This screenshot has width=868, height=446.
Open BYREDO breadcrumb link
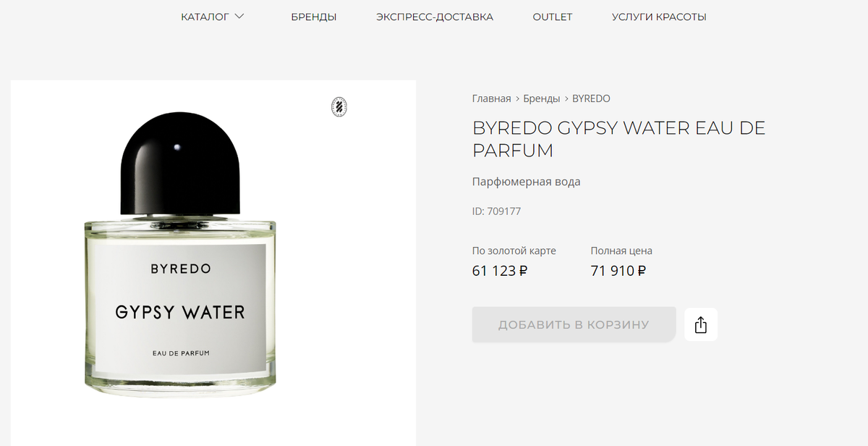[x=591, y=98]
